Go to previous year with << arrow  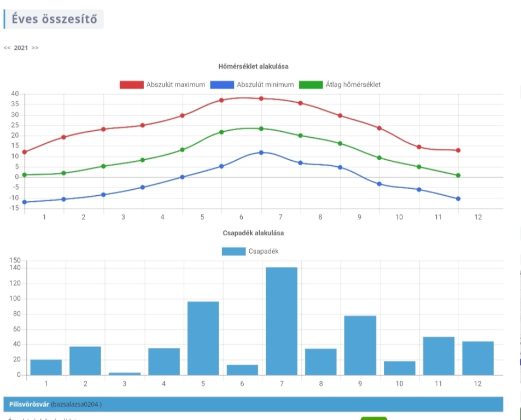click(7, 48)
